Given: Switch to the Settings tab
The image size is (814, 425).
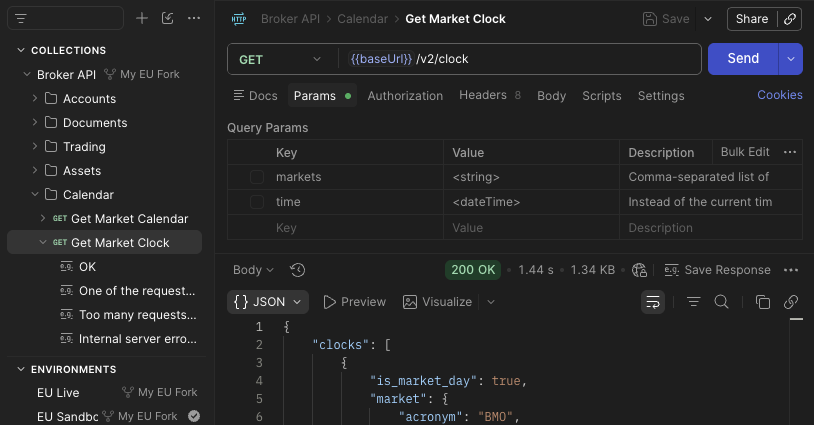Looking at the screenshot, I should click(661, 95).
